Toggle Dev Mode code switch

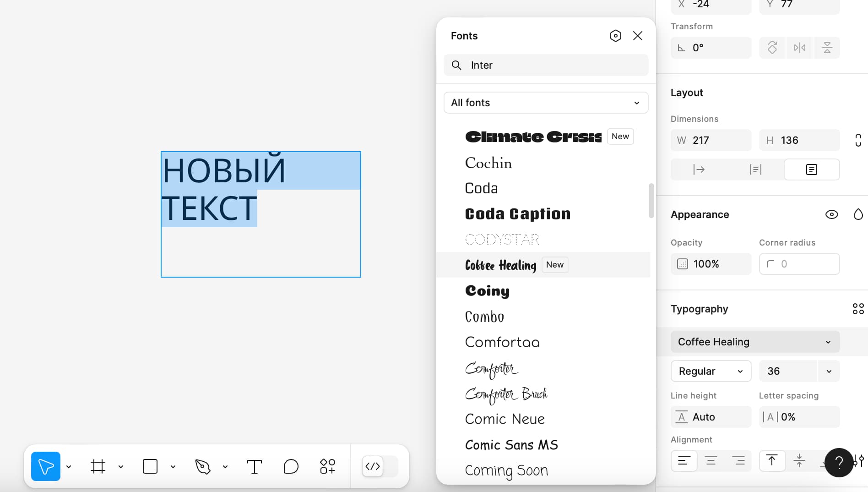(x=380, y=466)
